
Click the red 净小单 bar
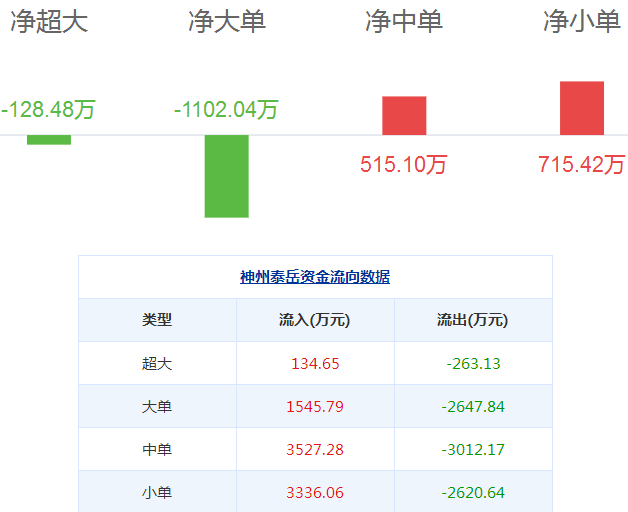tap(582, 108)
